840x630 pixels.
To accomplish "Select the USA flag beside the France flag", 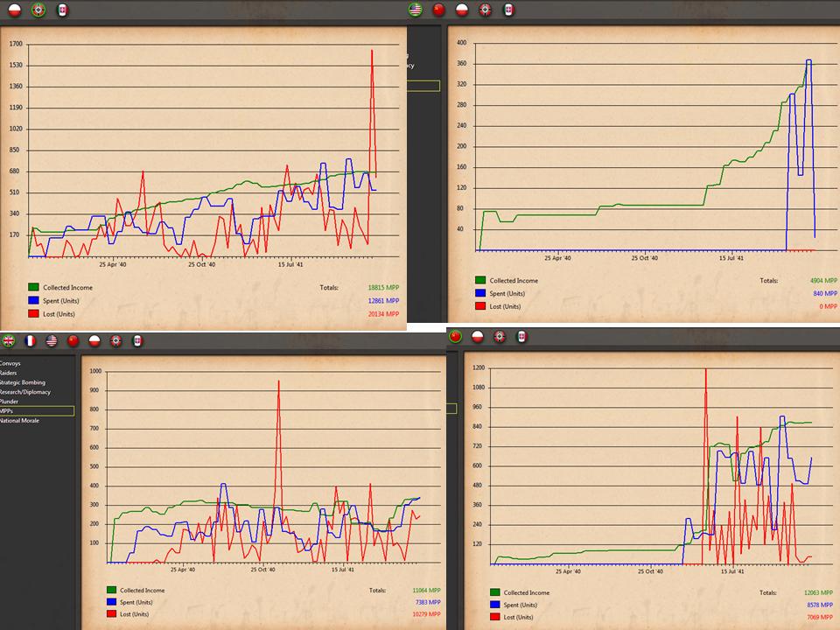I will click(52, 340).
